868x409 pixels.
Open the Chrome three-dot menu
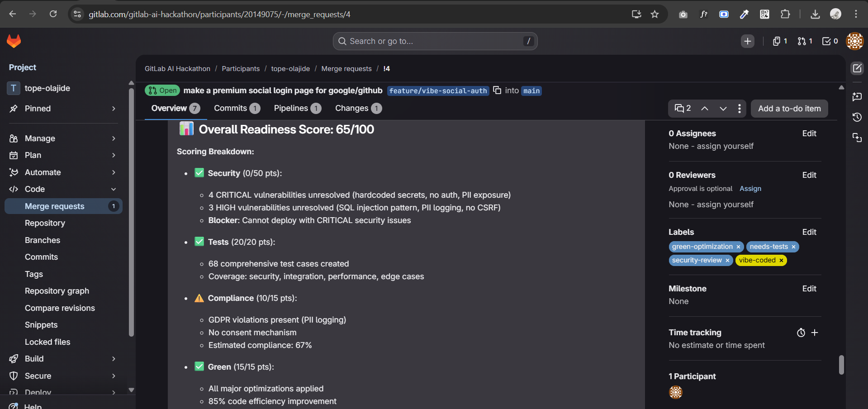tap(856, 14)
